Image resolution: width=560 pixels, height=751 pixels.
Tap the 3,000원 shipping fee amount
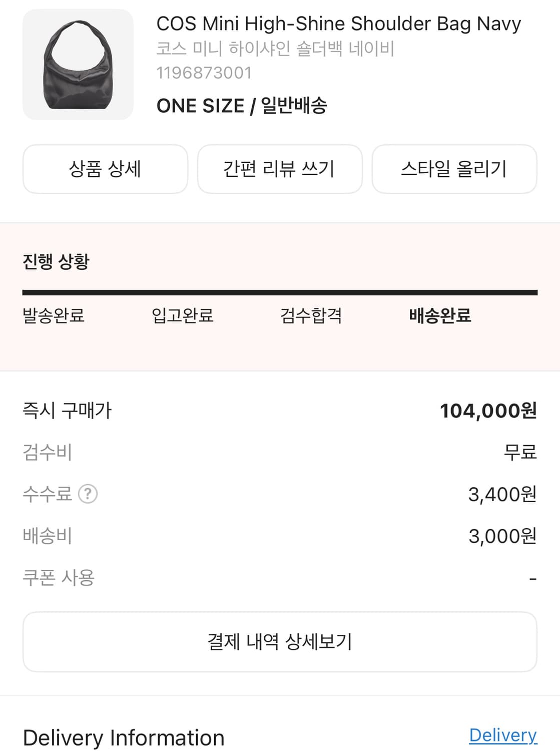[502, 536]
